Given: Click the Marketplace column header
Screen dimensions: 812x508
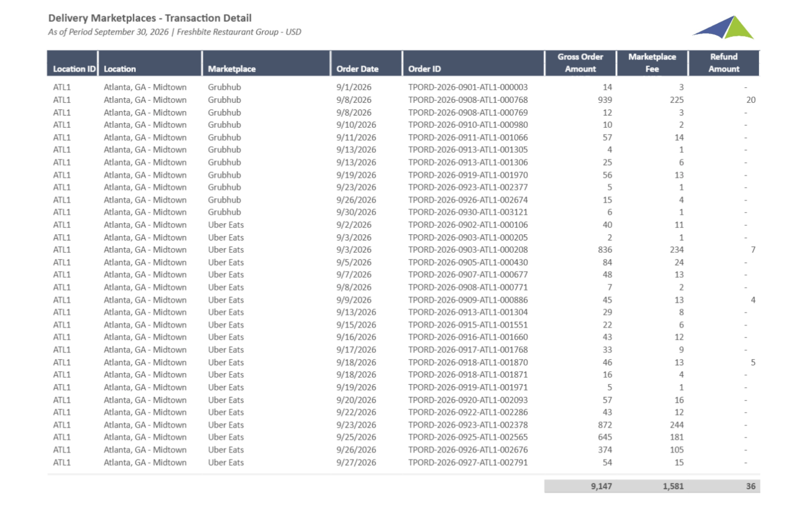Looking at the screenshot, I should pos(231,69).
